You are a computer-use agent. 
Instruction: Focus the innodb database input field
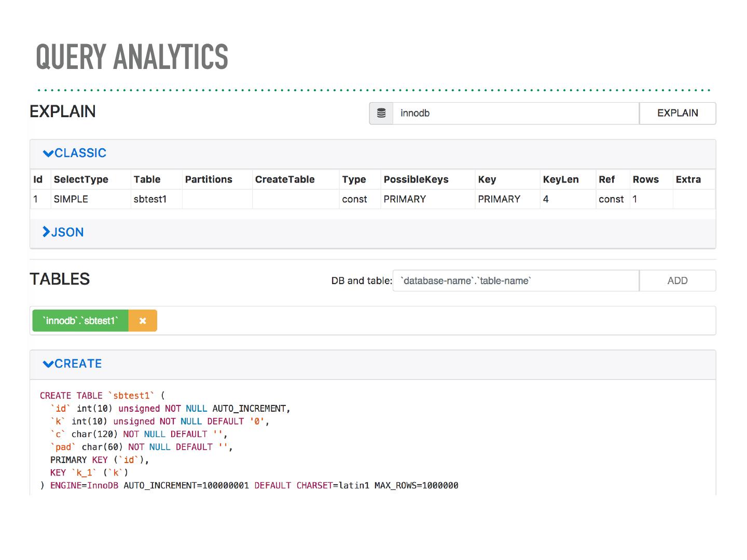point(515,113)
